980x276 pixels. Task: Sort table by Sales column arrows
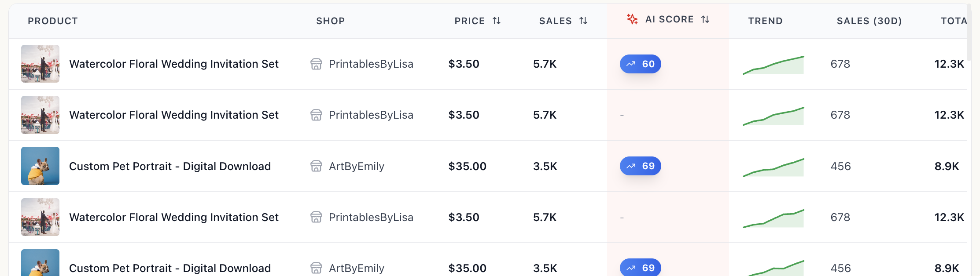(583, 21)
